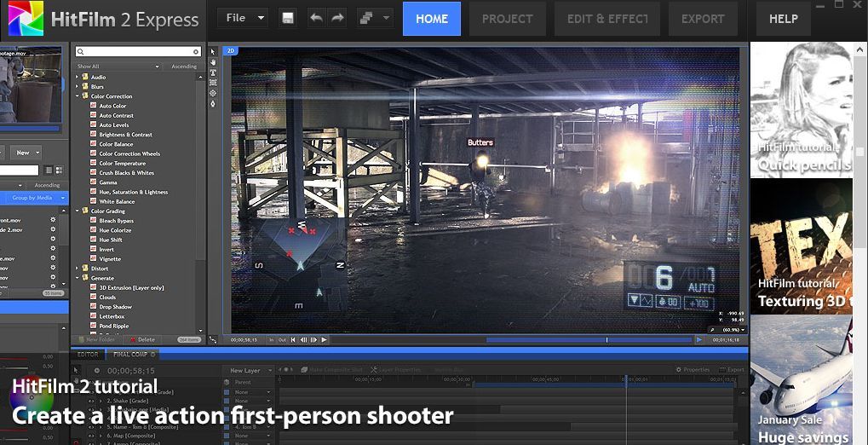Click the Layer Properties wrench icon
The width and height of the screenshot is (868, 445).
pos(374,370)
